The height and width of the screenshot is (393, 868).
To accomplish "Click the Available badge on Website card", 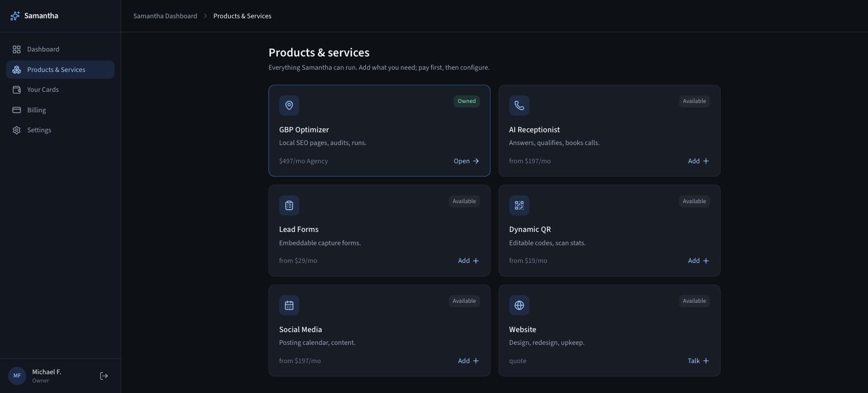I will pyautogui.click(x=694, y=301).
